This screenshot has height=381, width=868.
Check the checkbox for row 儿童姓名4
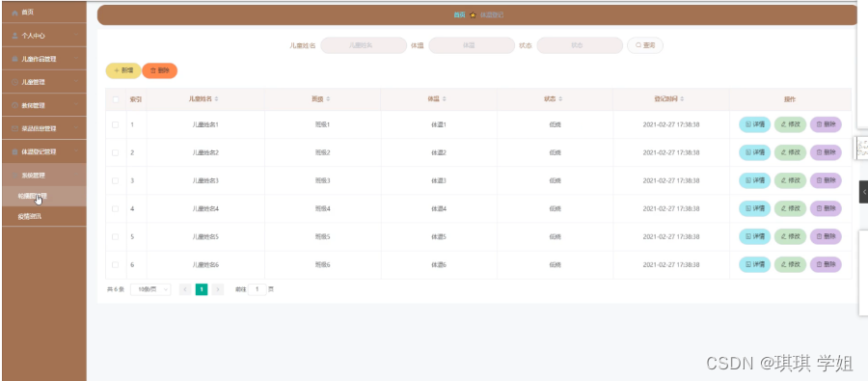pyautogui.click(x=115, y=208)
